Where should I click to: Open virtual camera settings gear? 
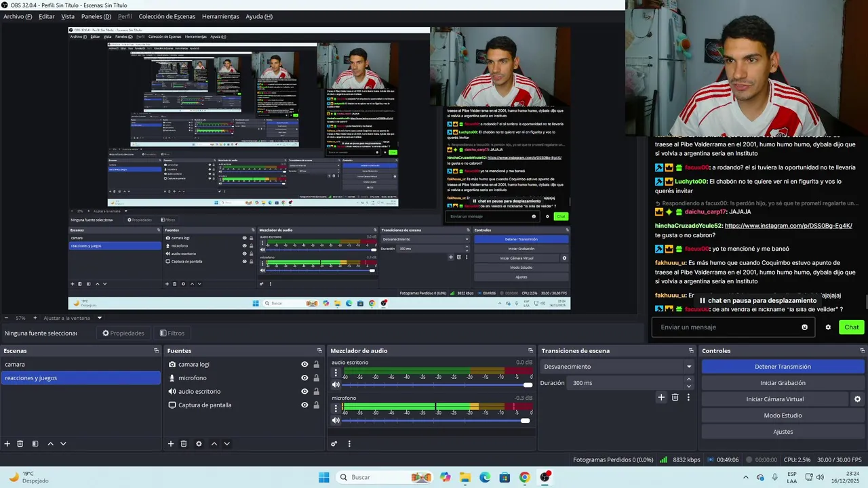pos(857,399)
